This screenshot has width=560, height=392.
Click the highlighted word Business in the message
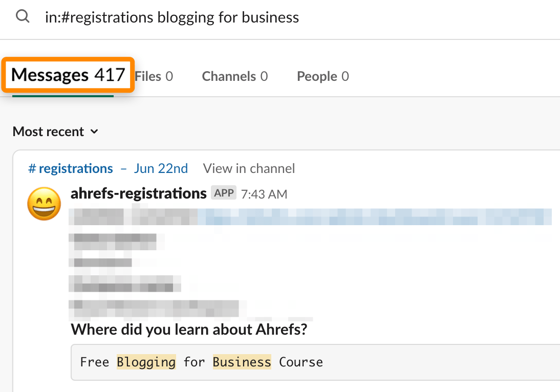242,362
